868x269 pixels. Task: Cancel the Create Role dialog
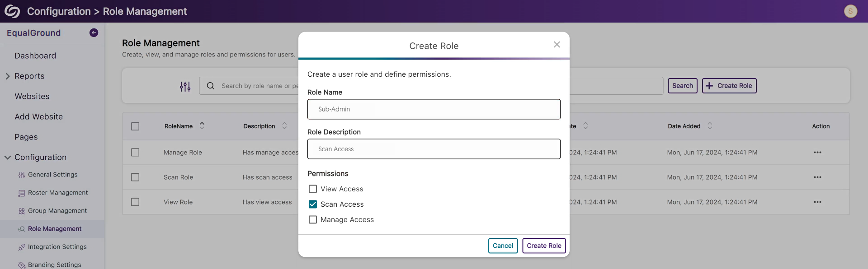(x=503, y=246)
